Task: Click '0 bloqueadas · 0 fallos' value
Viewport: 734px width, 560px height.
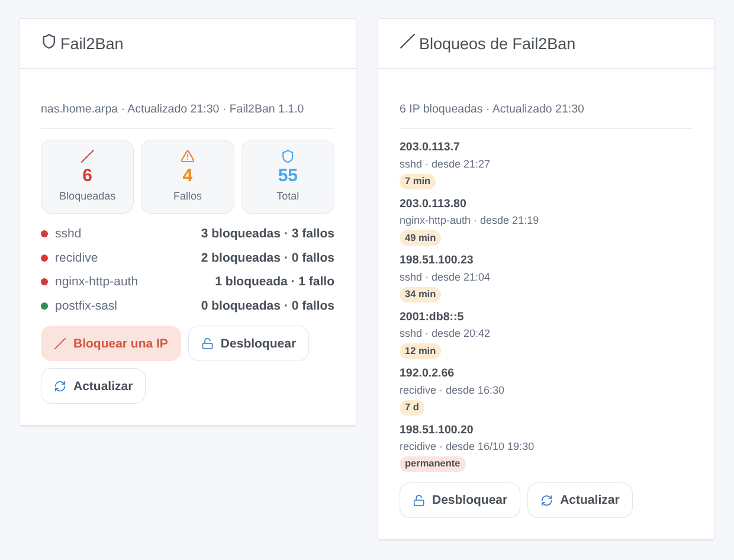Action: click(268, 305)
